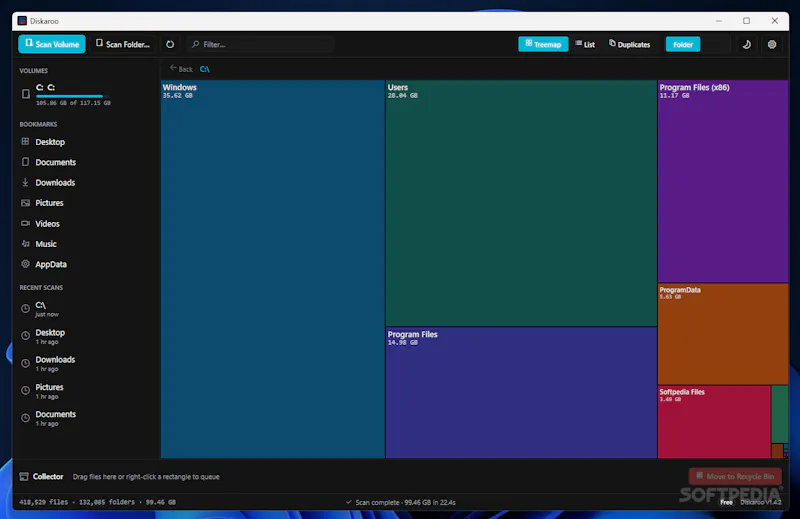The width and height of the screenshot is (800, 519).
Task: Click the file and folder count status
Action: (x=97, y=502)
